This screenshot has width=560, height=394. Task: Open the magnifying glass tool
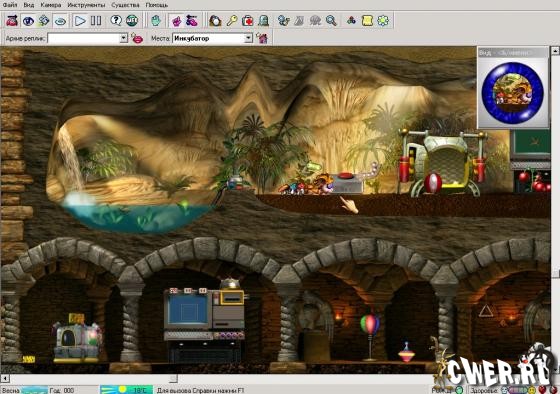tap(331, 21)
